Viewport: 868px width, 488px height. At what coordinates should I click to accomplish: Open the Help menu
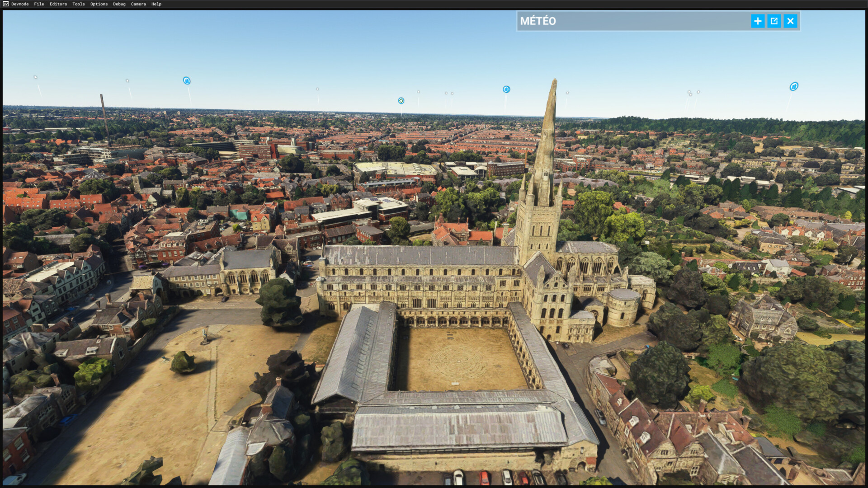pyautogui.click(x=156, y=4)
